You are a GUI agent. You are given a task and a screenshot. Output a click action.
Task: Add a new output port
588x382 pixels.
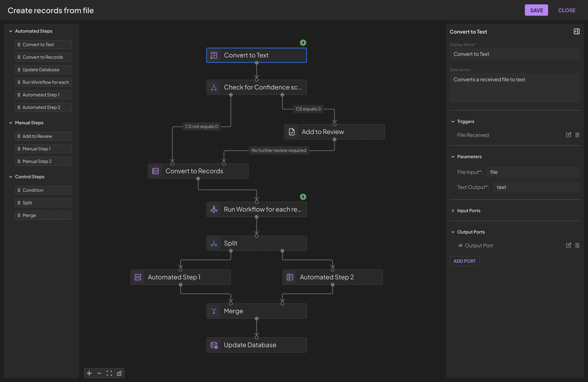pyautogui.click(x=464, y=261)
